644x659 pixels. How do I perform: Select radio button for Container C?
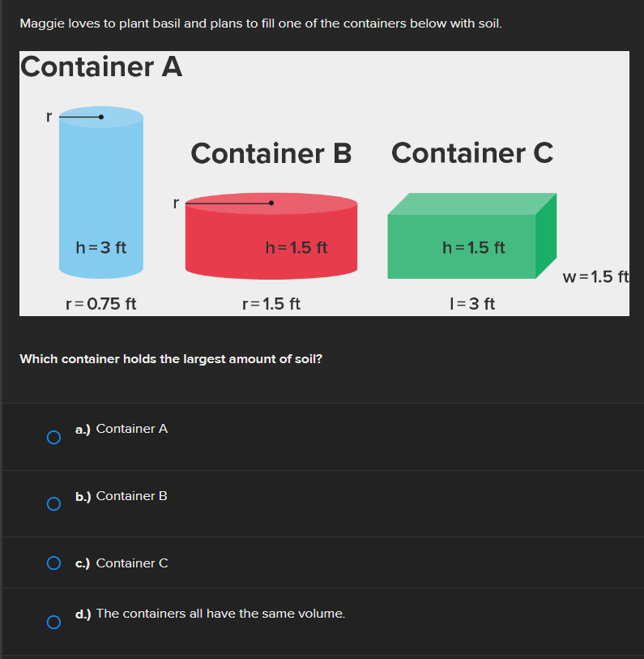53,563
